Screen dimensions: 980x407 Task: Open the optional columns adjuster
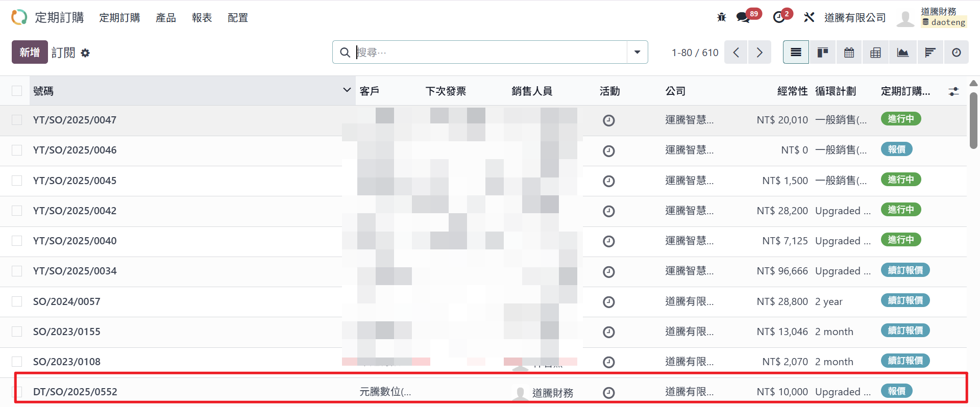pos(953,91)
